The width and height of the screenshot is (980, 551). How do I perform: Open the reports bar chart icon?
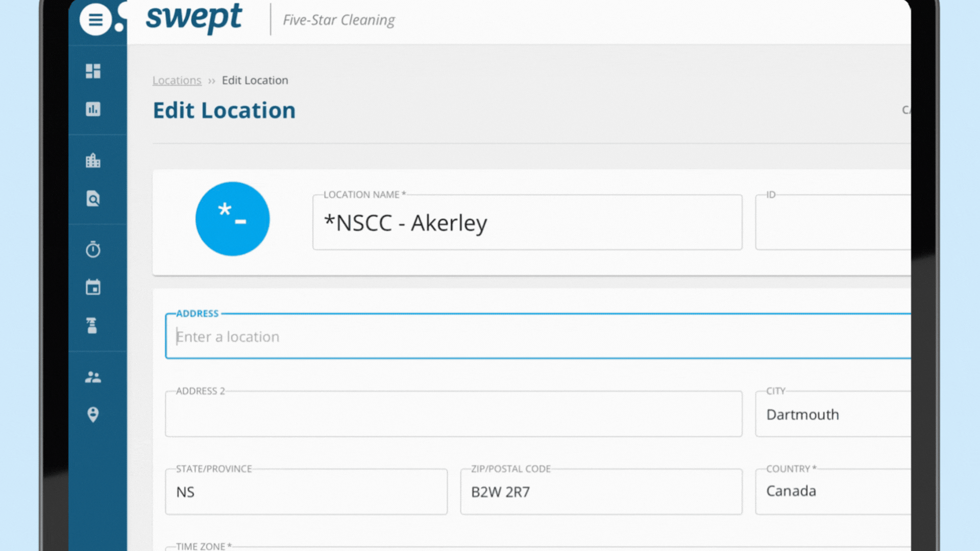pos(93,109)
